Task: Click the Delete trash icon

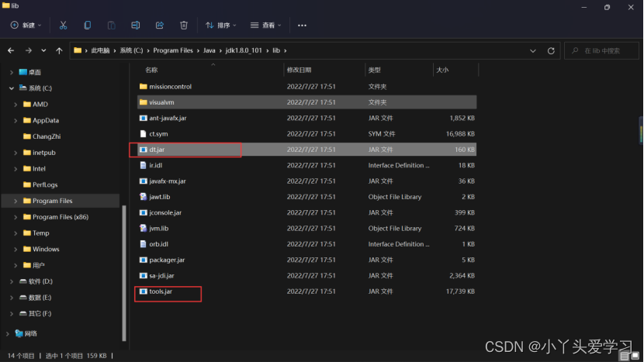Action: pos(184,26)
